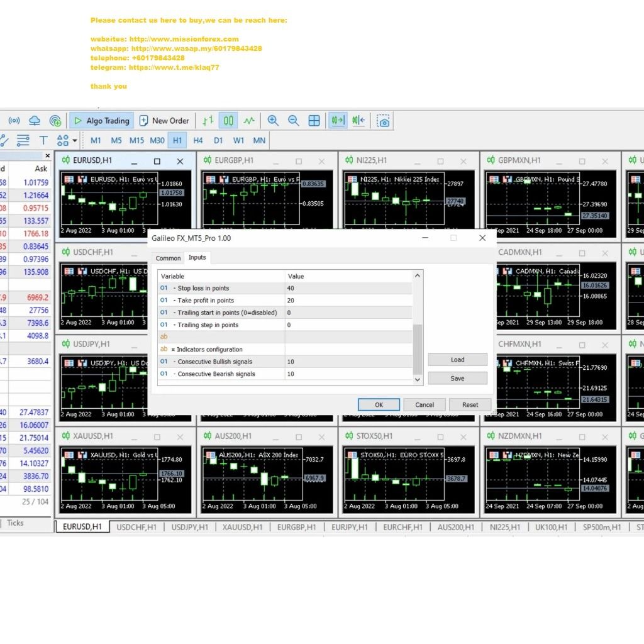
Task: Edit the Consecutive Bullish signals value
Action: click(348, 362)
